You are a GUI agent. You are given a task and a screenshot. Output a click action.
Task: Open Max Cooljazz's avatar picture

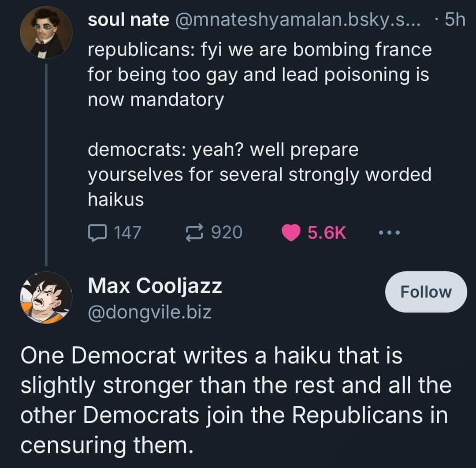46,298
